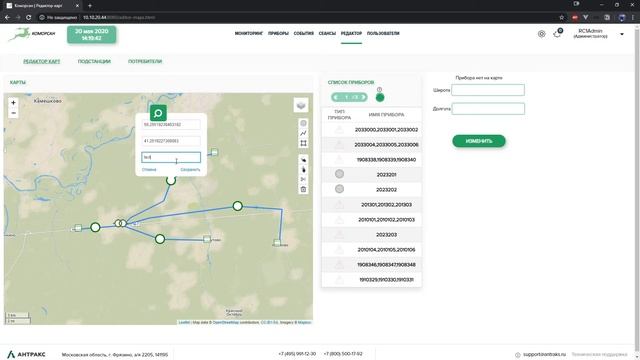Click the Комоскан deer logo

pos(32,34)
